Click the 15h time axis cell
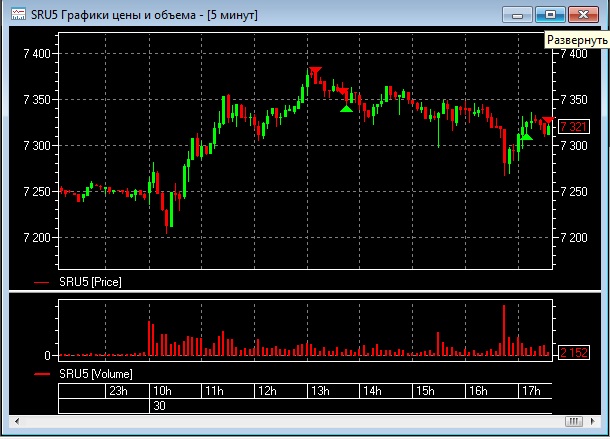Image resolution: width=610 pixels, height=439 pixels. point(438,391)
